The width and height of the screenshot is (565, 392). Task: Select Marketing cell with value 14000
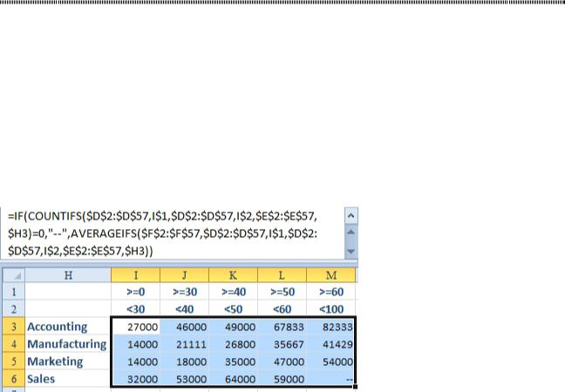coord(135,362)
